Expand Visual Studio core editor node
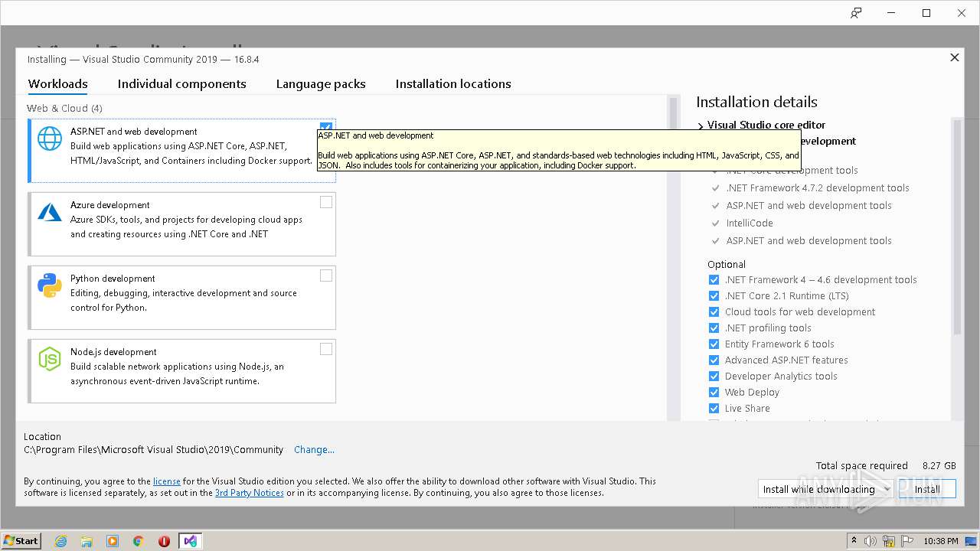Screen dimensions: 980x551 (x=701, y=126)
